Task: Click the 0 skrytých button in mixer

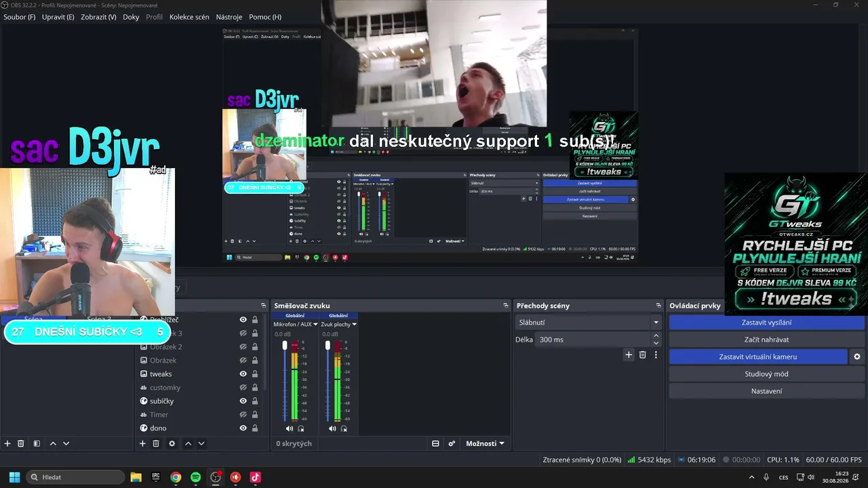Action: click(x=294, y=443)
